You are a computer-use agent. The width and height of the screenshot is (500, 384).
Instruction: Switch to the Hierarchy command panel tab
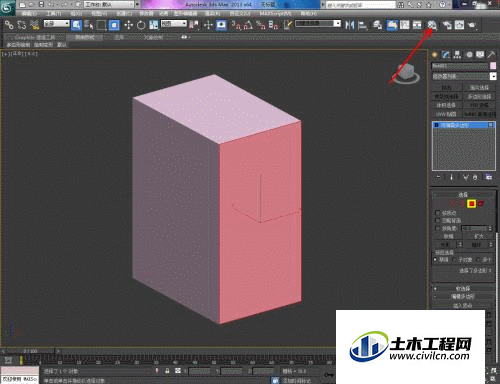point(457,54)
